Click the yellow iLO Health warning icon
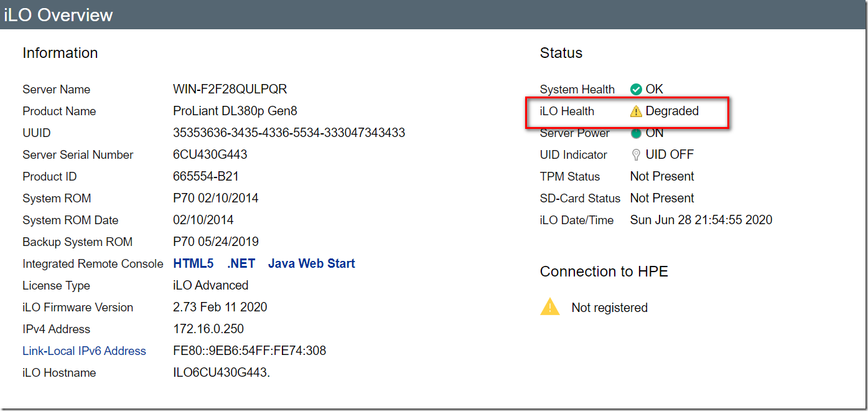This screenshot has height=411, width=868. (x=636, y=111)
